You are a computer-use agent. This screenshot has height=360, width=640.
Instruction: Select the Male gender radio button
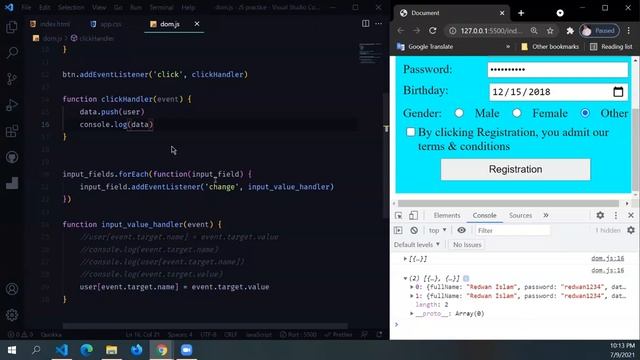[459, 113]
